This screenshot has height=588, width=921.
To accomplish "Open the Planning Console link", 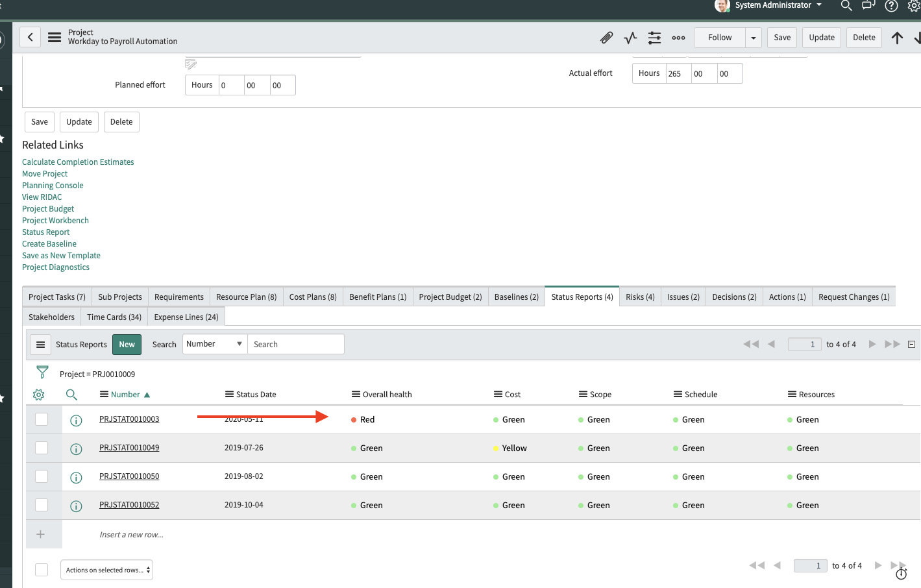I will (x=53, y=186).
